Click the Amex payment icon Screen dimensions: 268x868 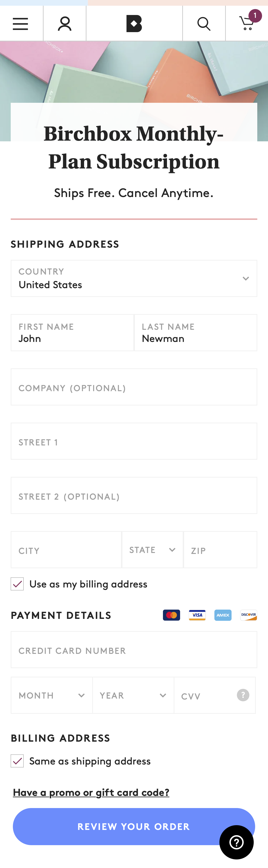(x=223, y=615)
